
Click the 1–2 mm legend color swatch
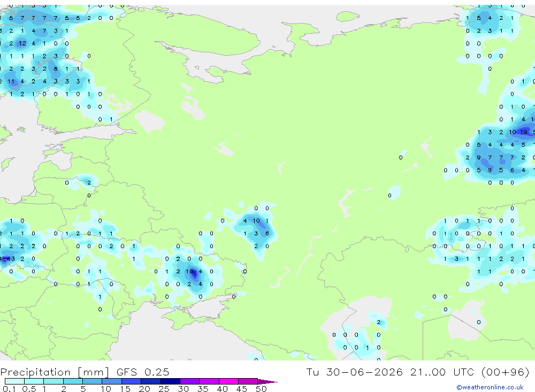[53, 381]
